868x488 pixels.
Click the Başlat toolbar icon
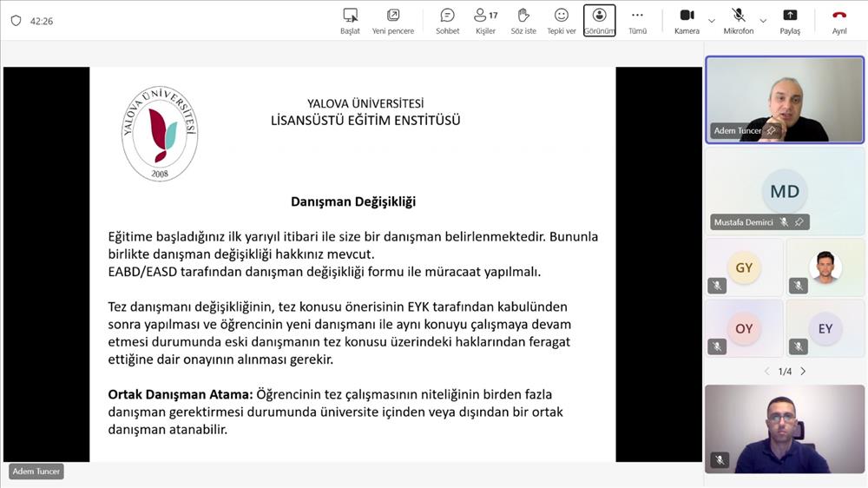350,21
